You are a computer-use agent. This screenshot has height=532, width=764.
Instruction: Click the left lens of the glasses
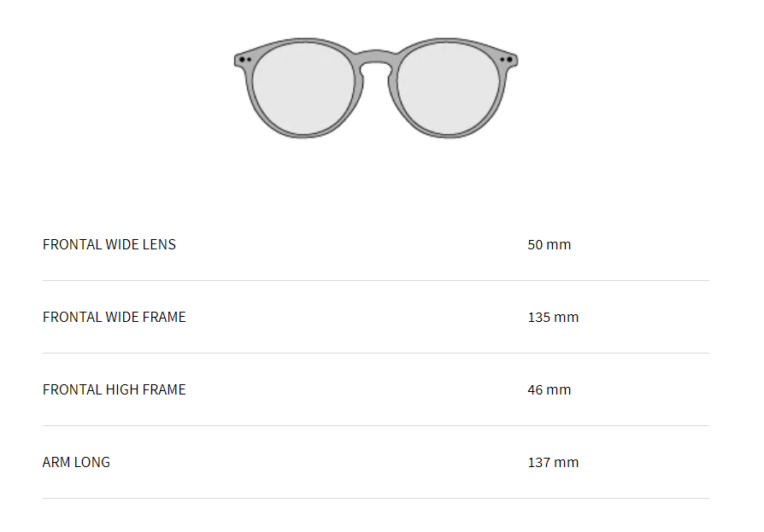point(303,88)
